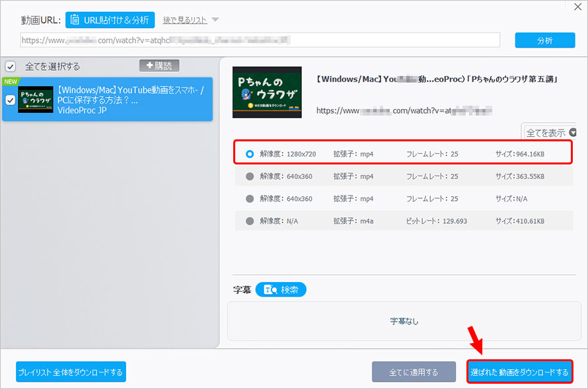The width and height of the screenshot is (588, 389).
Task: Click the grayed 全てに適用する button
Action: click(x=414, y=371)
